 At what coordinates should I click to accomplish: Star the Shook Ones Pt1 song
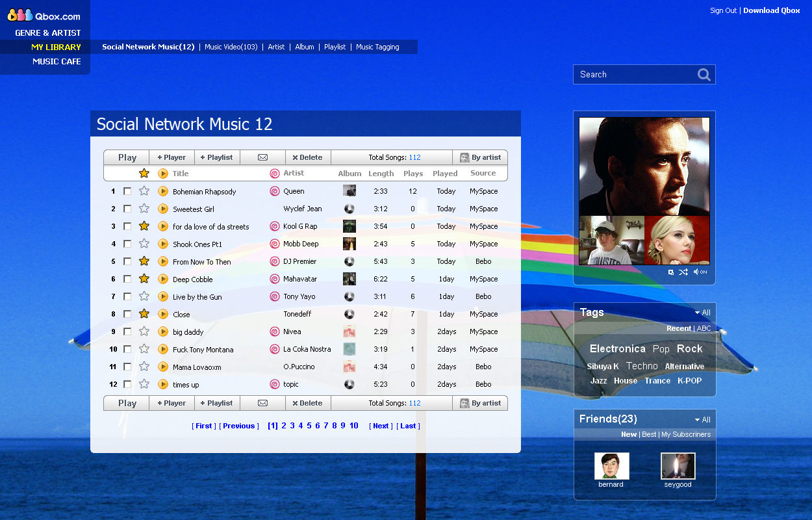click(x=144, y=244)
